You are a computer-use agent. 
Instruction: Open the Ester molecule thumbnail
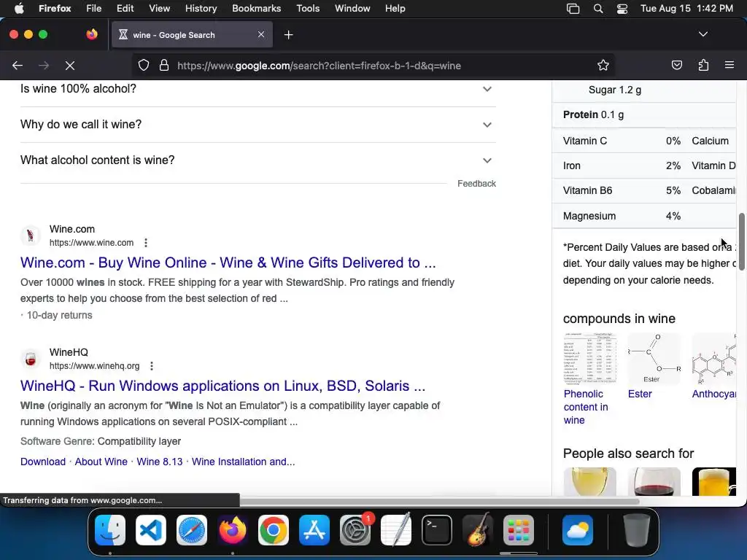(x=654, y=359)
